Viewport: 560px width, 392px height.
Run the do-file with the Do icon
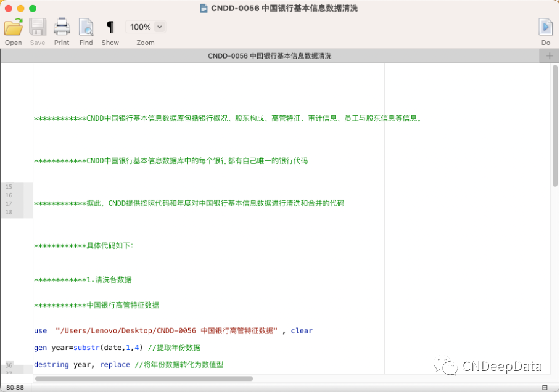click(545, 27)
